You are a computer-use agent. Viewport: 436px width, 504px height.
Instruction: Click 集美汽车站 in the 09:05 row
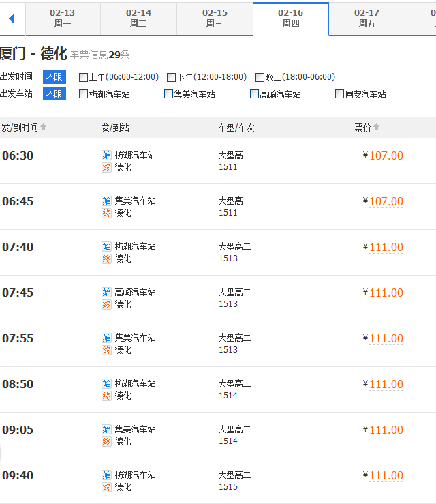point(135,429)
